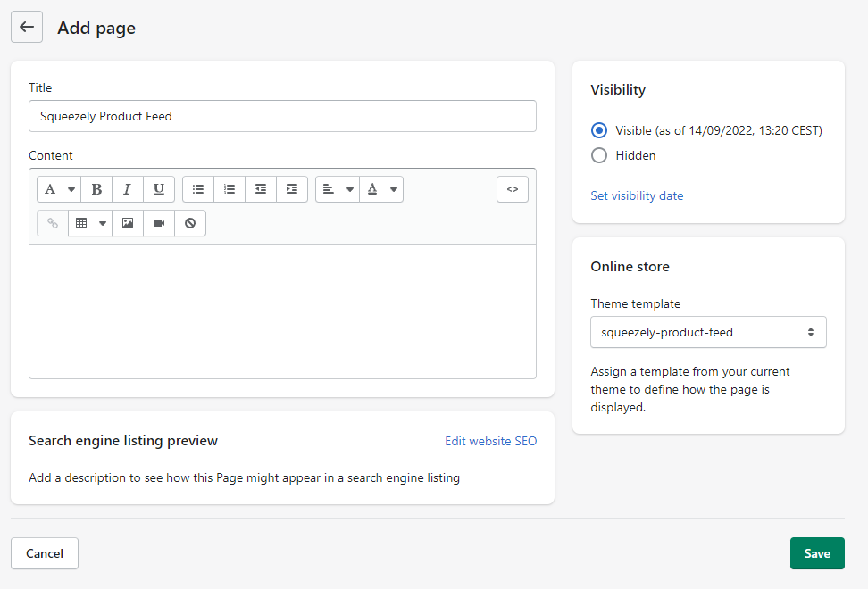868x589 pixels.
Task: Click Edit website SEO link
Action: 490,442
